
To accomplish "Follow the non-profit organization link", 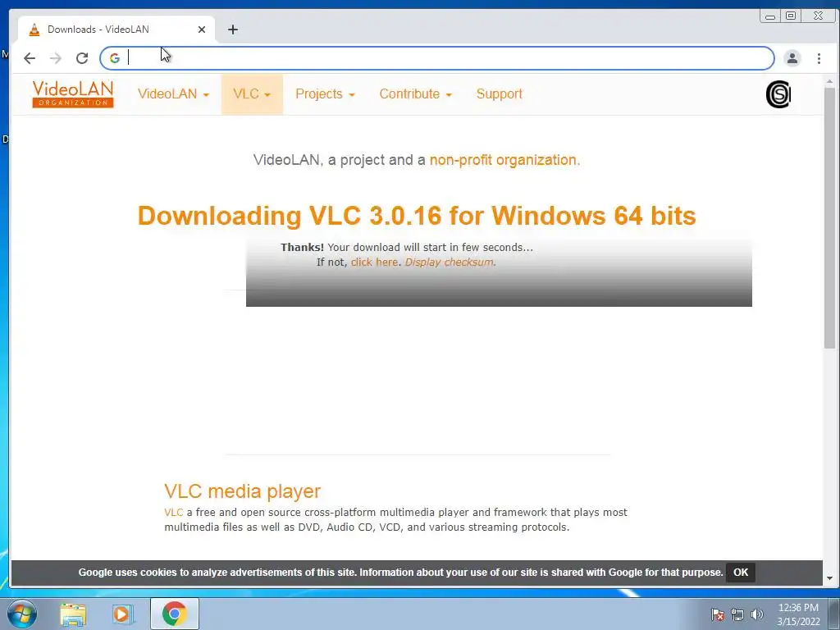I will coord(504,160).
